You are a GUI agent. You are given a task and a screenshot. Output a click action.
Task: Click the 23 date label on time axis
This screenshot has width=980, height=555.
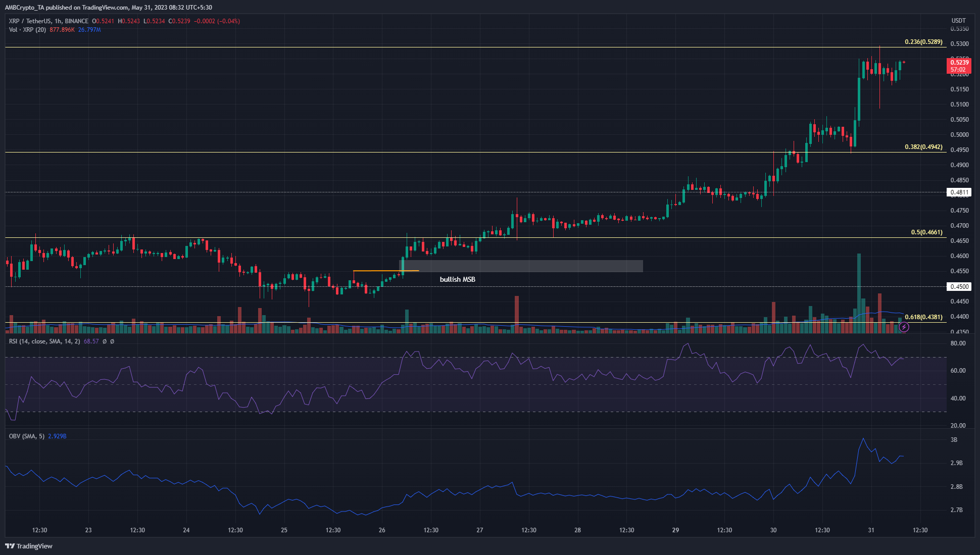click(88, 530)
